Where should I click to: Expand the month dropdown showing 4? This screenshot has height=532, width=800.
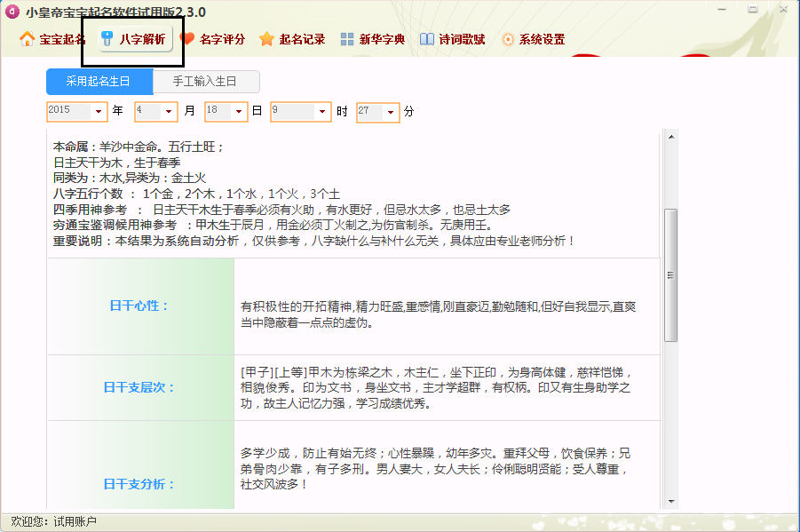[x=168, y=112]
